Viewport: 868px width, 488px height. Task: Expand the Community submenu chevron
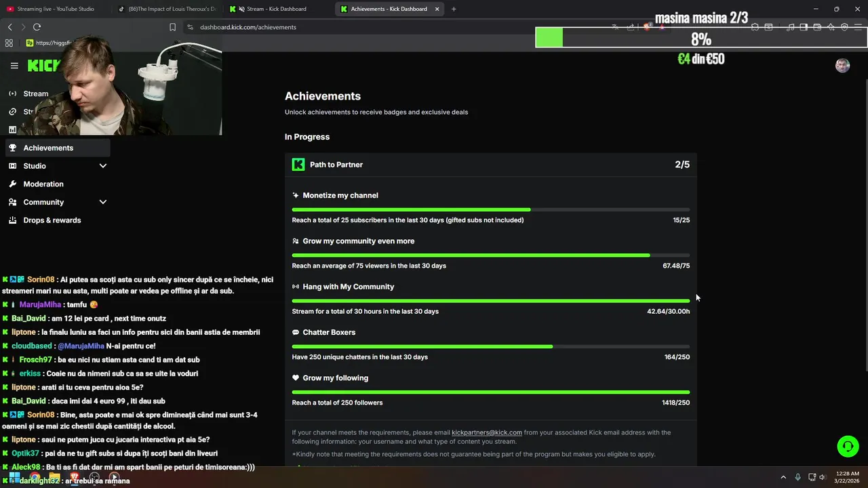pyautogui.click(x=103, y=202)
